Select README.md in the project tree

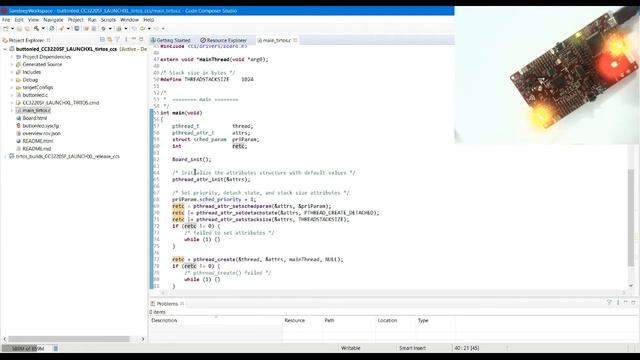point(33,149)
